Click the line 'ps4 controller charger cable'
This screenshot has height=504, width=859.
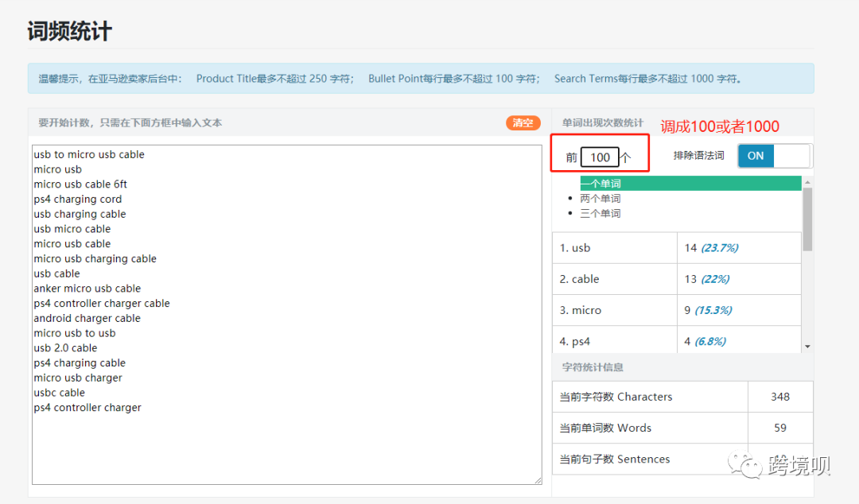click(102, 303)
